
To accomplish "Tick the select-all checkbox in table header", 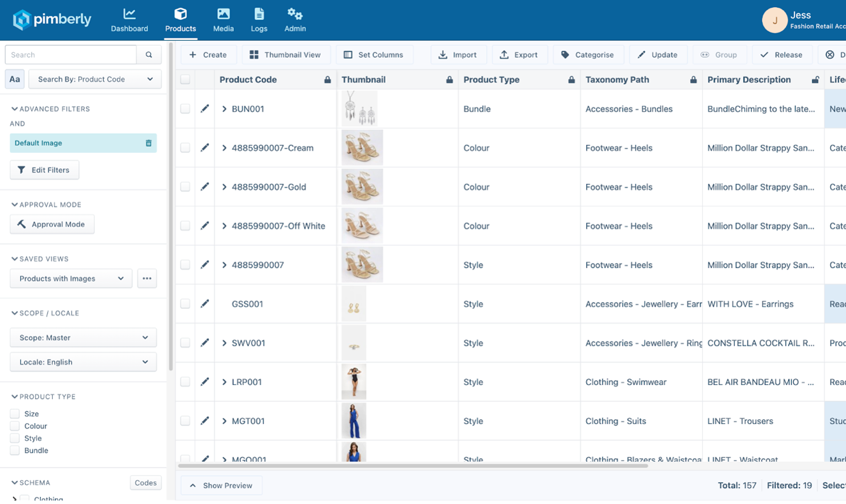I will (x=185, y=79).
